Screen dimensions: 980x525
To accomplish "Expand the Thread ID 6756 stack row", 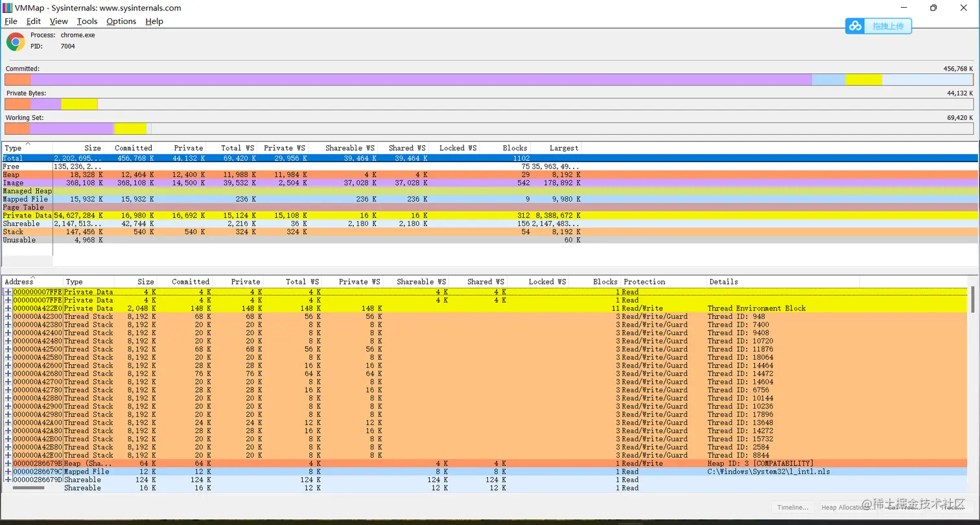I will tap(8, 390).
